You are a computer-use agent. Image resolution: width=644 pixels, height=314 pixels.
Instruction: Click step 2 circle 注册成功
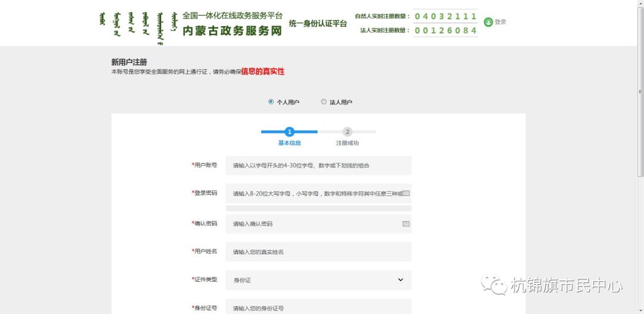point(348,132)
